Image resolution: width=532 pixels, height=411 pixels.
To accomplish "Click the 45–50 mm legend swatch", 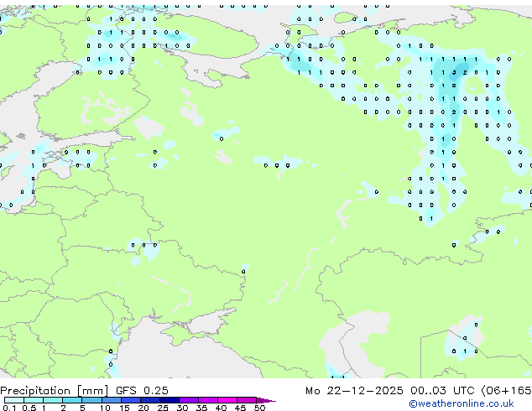I will coord(247,400).
